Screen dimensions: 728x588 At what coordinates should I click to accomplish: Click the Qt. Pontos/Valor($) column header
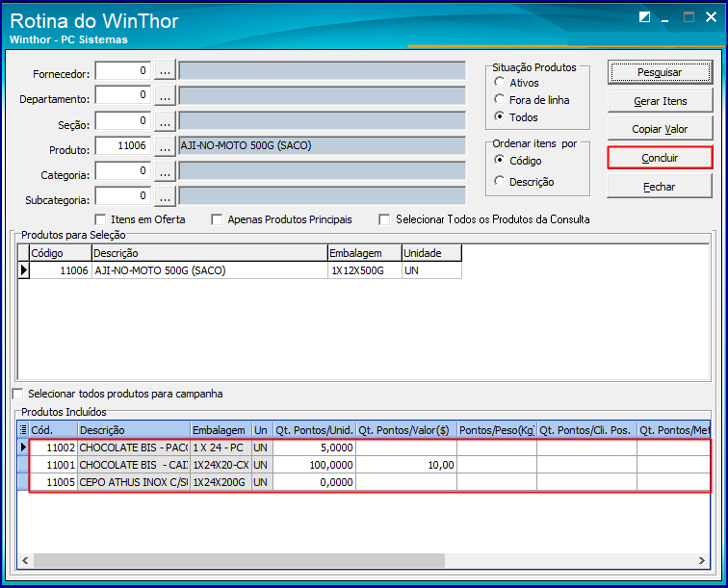(x=406, y=430)
